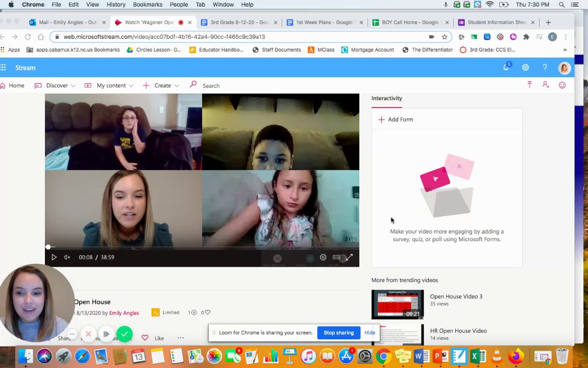The image size is (588, 368).
Task: Click the smiley feedback icon
Action: (x=562, y=85)
